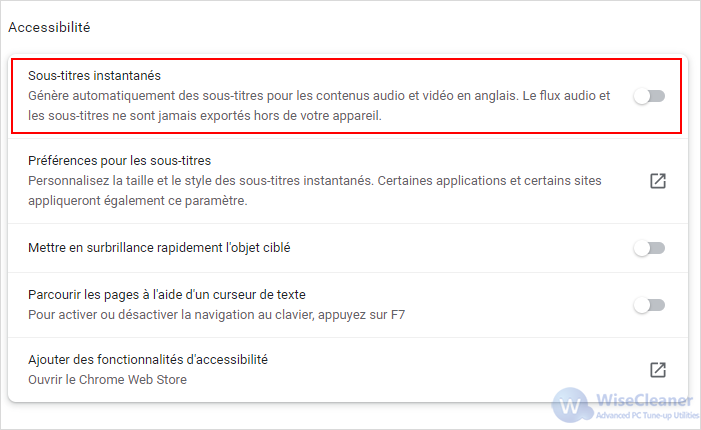Select the Sous-titres instantanés title
This screenshot has width=701, height=430.
pos(94,76)
